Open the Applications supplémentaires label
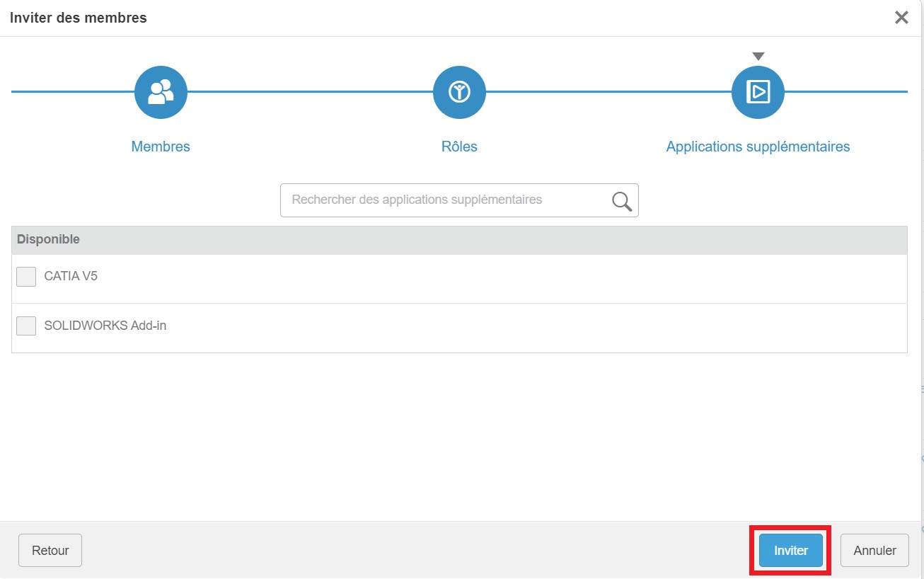 pos(758,147)
